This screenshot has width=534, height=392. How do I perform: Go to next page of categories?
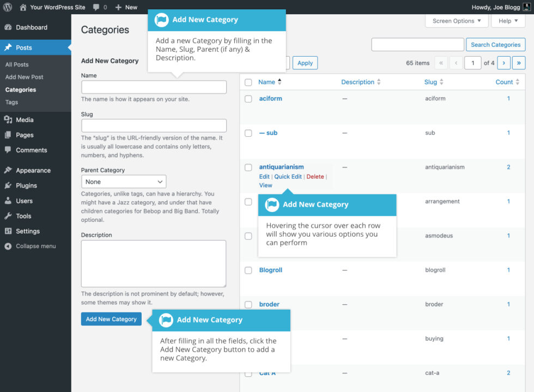pos(503,63)
